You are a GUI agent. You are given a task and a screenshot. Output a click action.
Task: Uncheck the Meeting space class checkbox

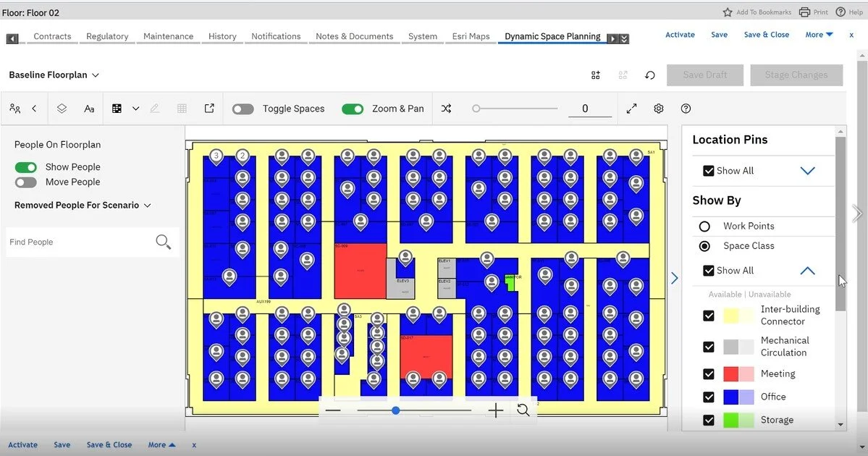point(708,373)
